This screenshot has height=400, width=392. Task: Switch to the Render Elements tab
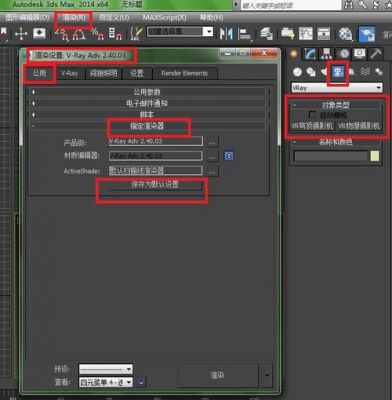point(184,73)
